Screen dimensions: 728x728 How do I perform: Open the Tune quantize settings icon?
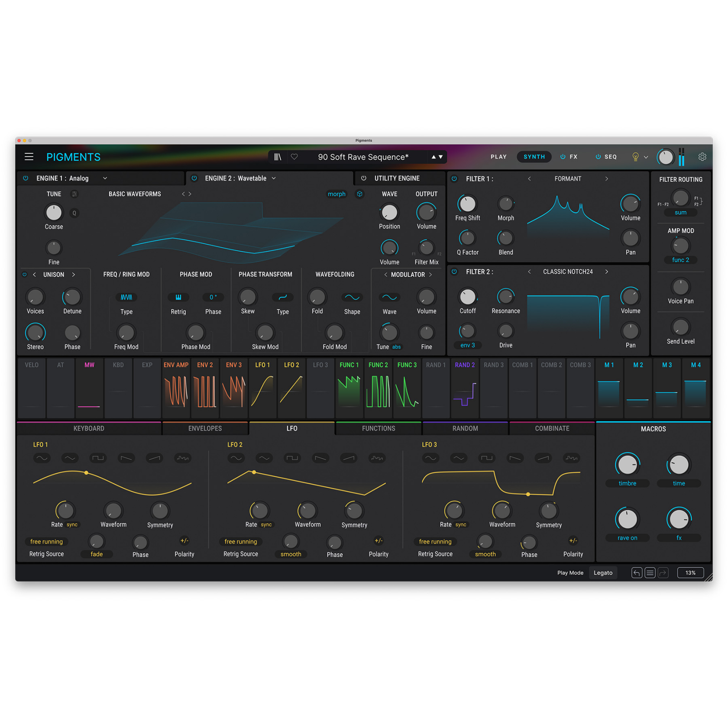click(74, 194)
